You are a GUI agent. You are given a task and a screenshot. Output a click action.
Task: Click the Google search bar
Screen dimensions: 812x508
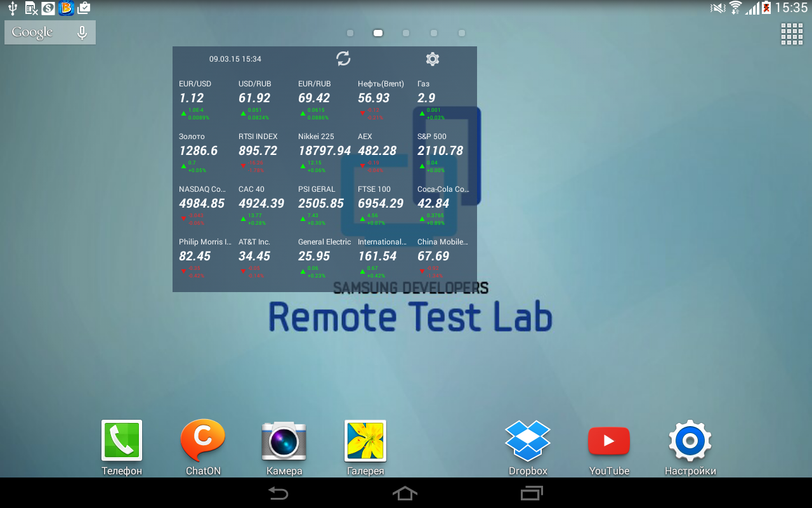tap(50, 32)
